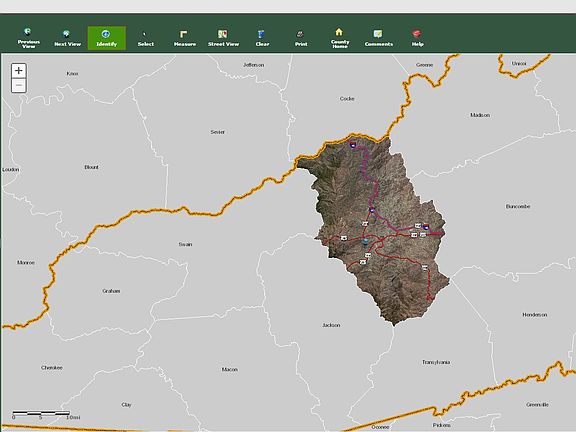Click the Sevier county label
Screen dimensions: 576x432
217,132
